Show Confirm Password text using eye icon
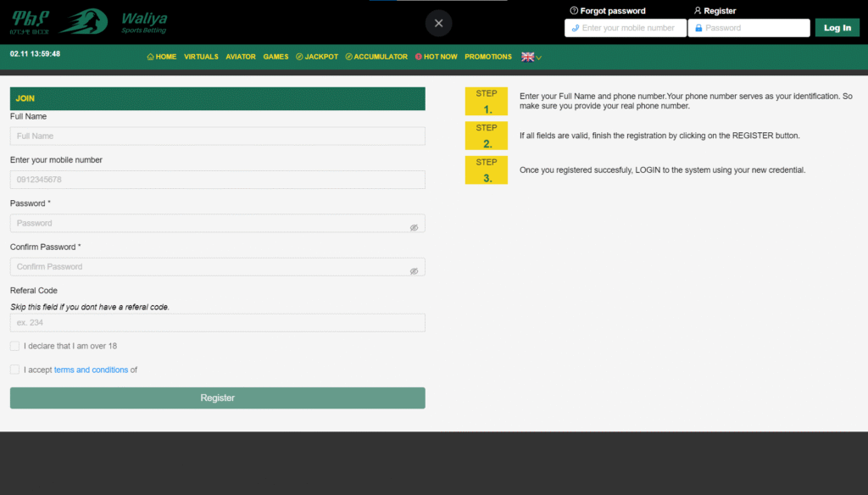868x495 pixels. (x=414, y=271)
